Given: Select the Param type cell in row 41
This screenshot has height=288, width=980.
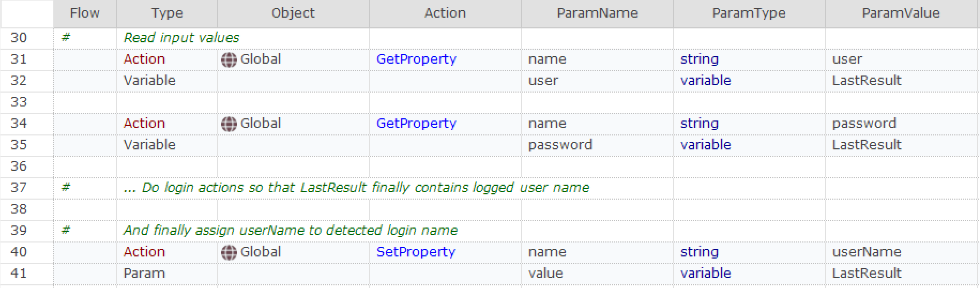Looking at the screenshot, I should (144, 274).
